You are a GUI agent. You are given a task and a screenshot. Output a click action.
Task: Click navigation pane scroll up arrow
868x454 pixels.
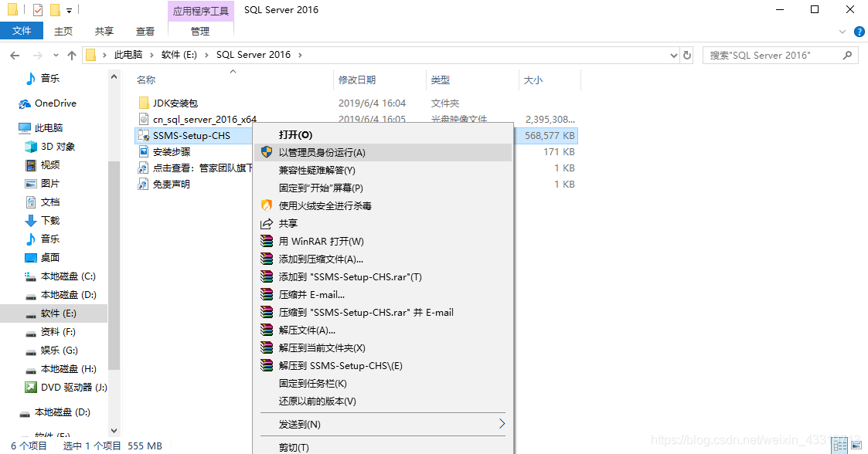coord(114,76)
